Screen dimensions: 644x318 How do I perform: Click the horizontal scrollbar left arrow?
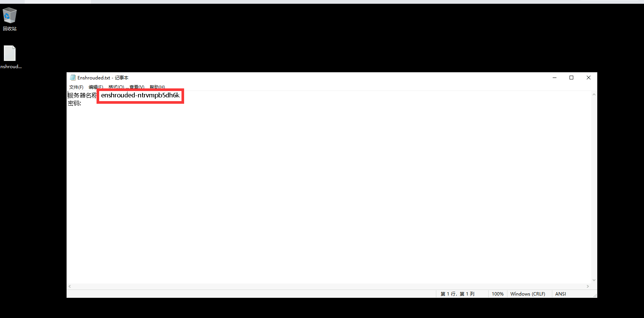point(70,286)
